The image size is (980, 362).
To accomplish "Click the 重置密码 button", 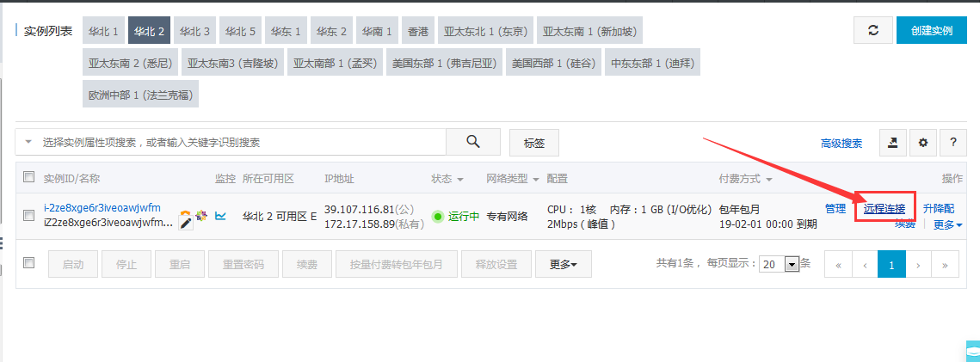I will coord(243,264).
